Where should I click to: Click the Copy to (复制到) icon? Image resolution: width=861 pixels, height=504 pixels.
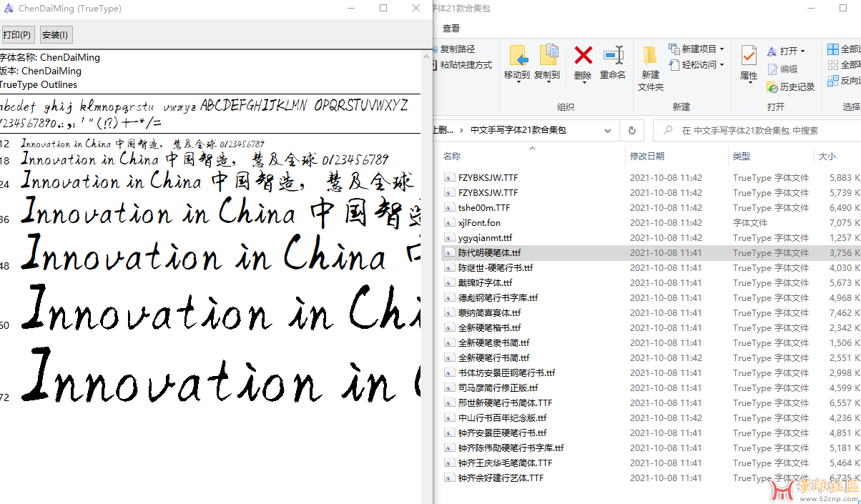coord(548,56)
